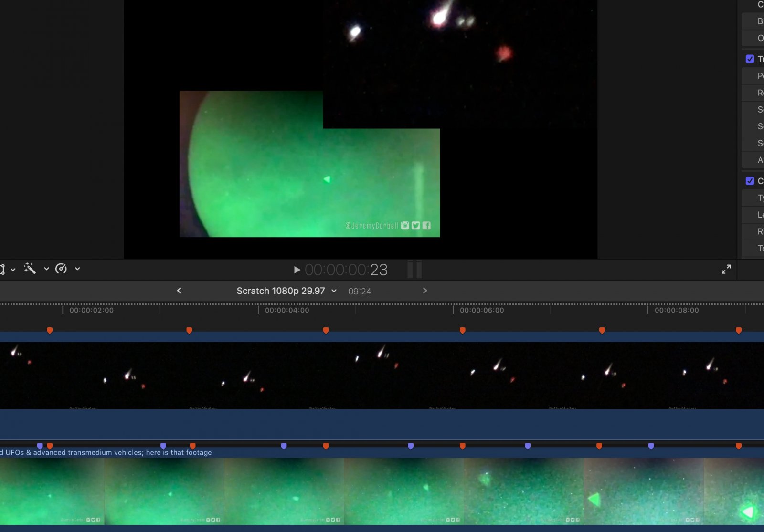Screen dimensions: 764x532
Task: Click the first blue marker on the lower clip
Action: click(40, 446)
